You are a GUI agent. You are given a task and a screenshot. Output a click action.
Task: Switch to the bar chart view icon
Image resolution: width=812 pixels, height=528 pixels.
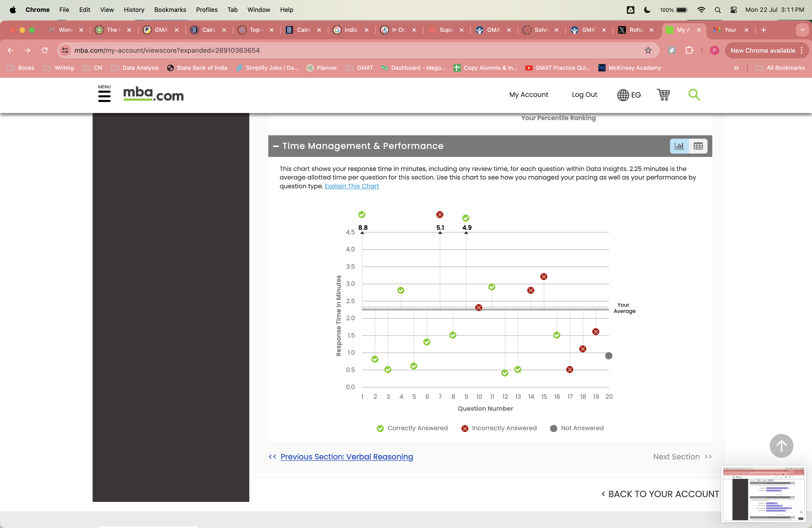pos(679,146)
